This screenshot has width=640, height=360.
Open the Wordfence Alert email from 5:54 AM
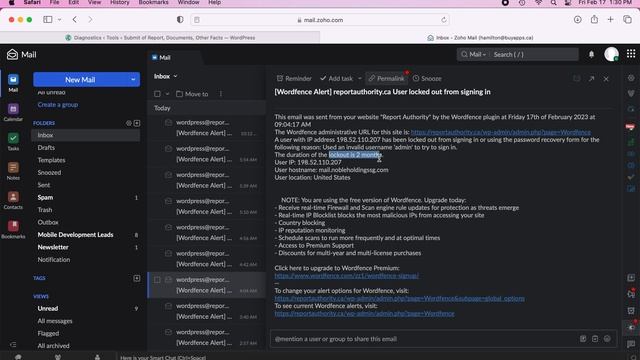(x=207, y=154)
